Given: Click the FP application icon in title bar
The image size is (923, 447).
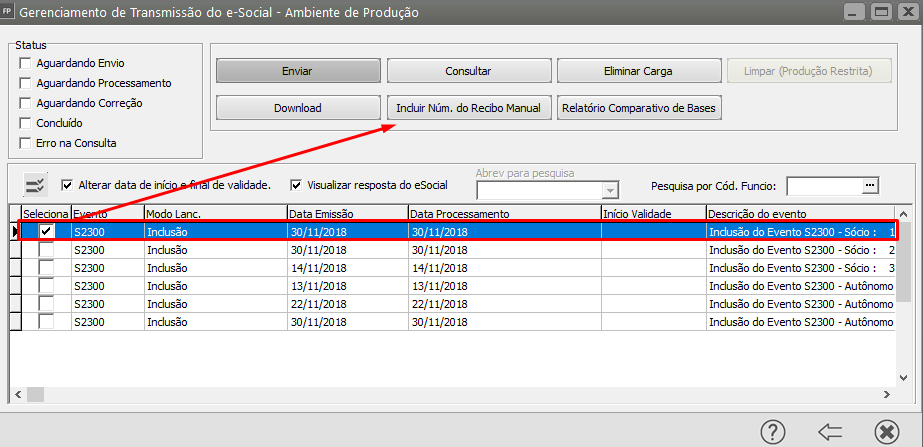Looking at the screenshot, I should (x=7, y=12).
